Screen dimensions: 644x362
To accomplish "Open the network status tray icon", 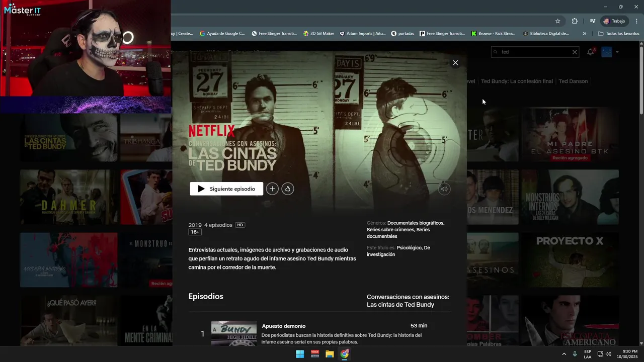I will (x=600, y=354).
